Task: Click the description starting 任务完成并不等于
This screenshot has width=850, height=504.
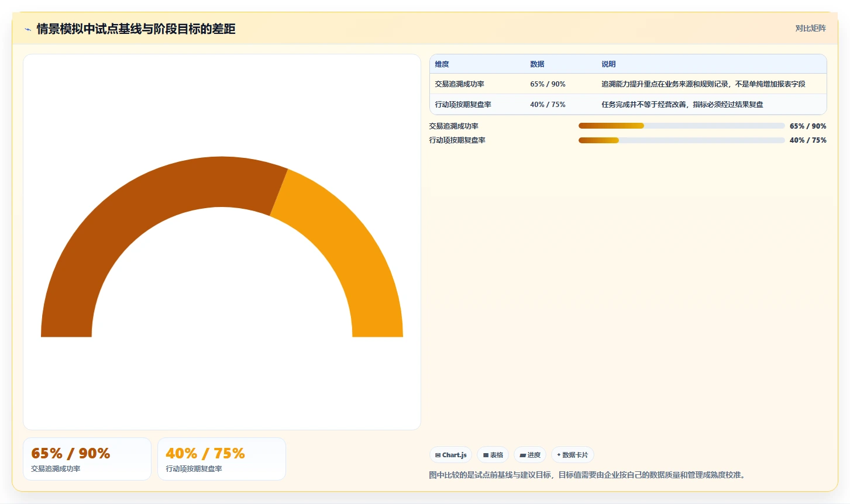Action: pos(682,105)
